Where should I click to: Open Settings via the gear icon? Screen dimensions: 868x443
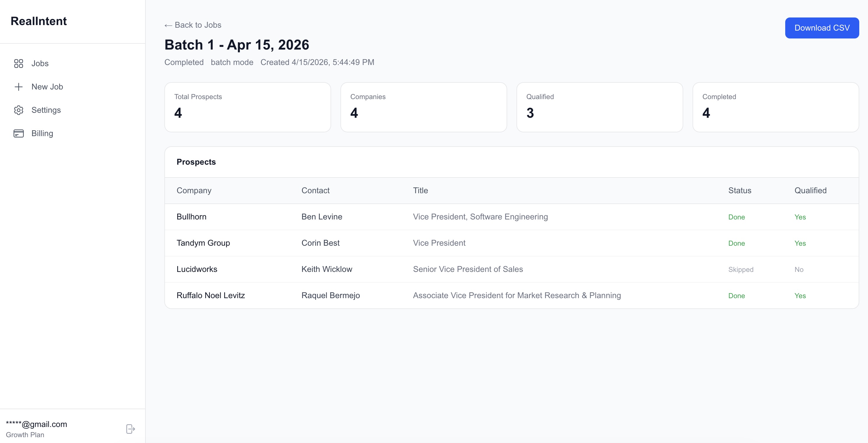click(x=19, y=110)
